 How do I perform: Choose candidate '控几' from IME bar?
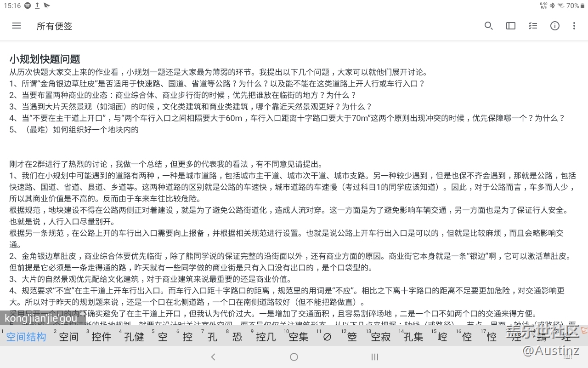(266, 337)
